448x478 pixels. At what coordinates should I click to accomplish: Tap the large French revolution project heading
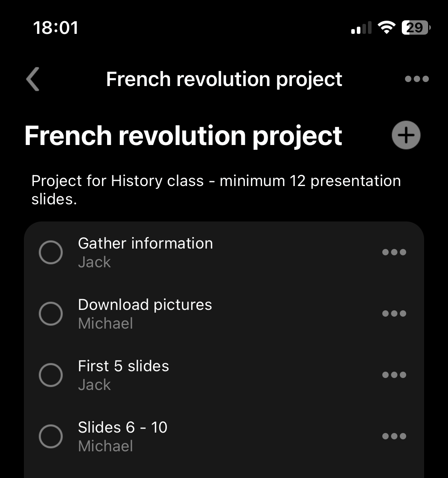pyautogui.click(x=183, y=136)
